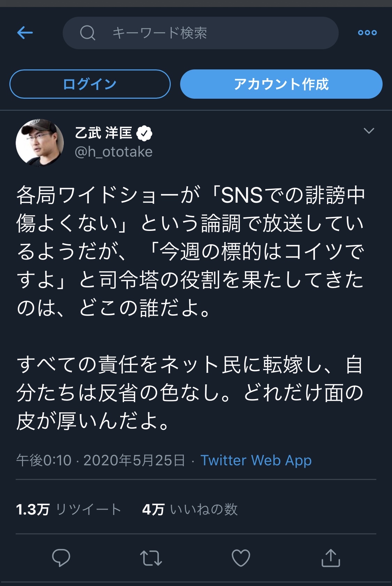Click the tweet timestamp 午後0:10 · 2020年5月25日
392x586 pixels.
coord(100,460)
